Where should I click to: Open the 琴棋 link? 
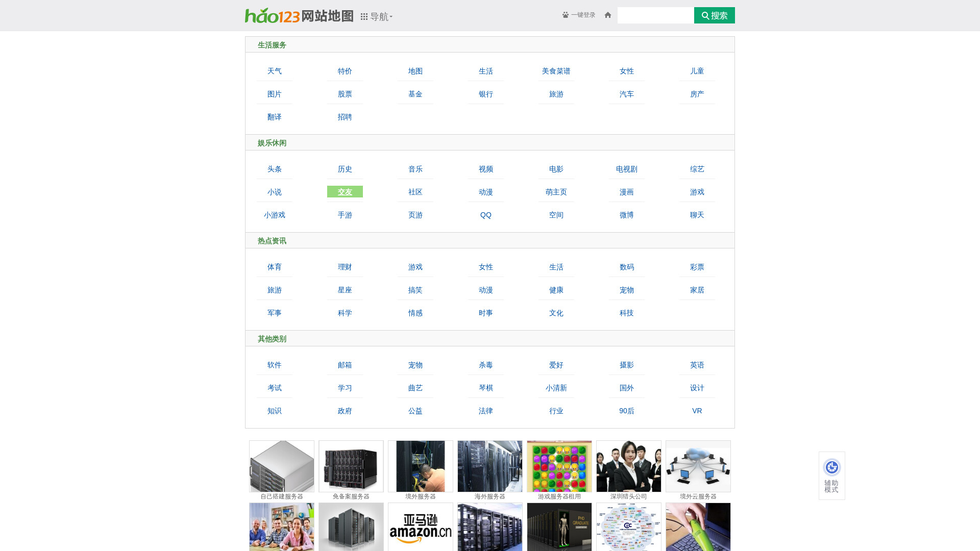[x=486, y=388]
